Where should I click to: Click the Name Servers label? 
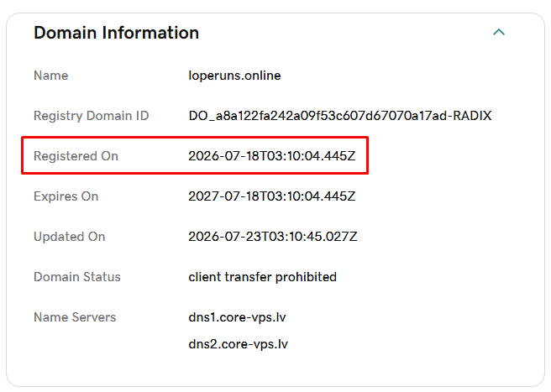tap(75, 317)
